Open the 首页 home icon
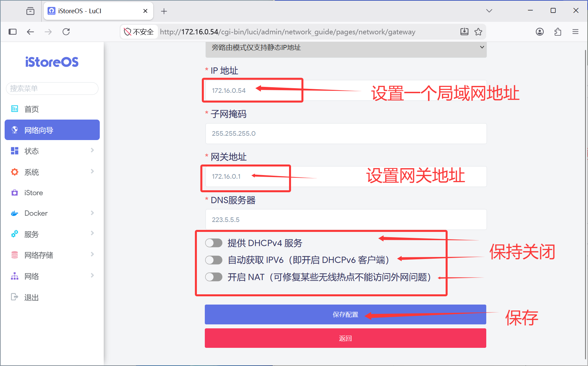 (x=15, y=109)
